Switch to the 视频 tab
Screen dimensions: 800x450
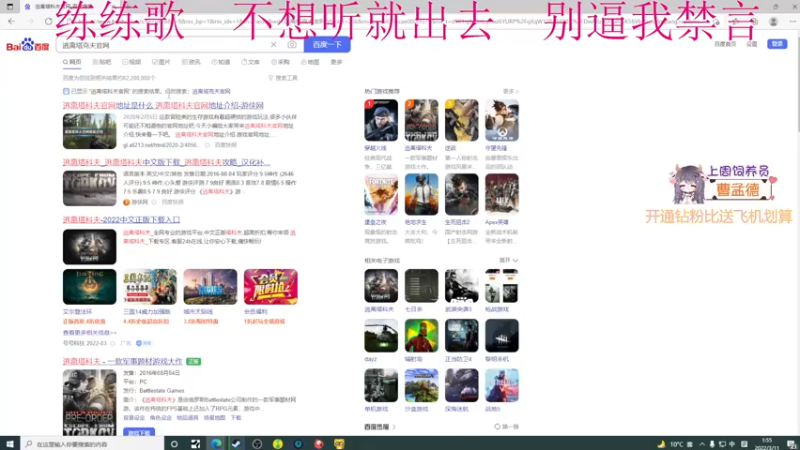point(132,62)
